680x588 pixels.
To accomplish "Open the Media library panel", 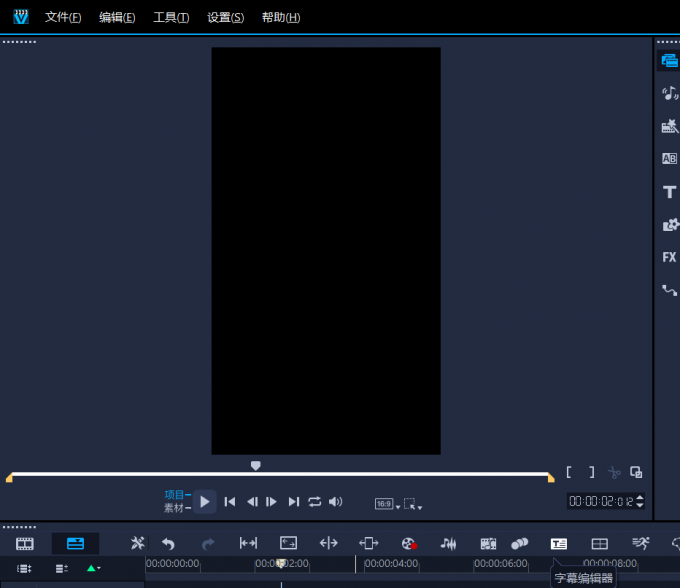I will click(669, 61).
